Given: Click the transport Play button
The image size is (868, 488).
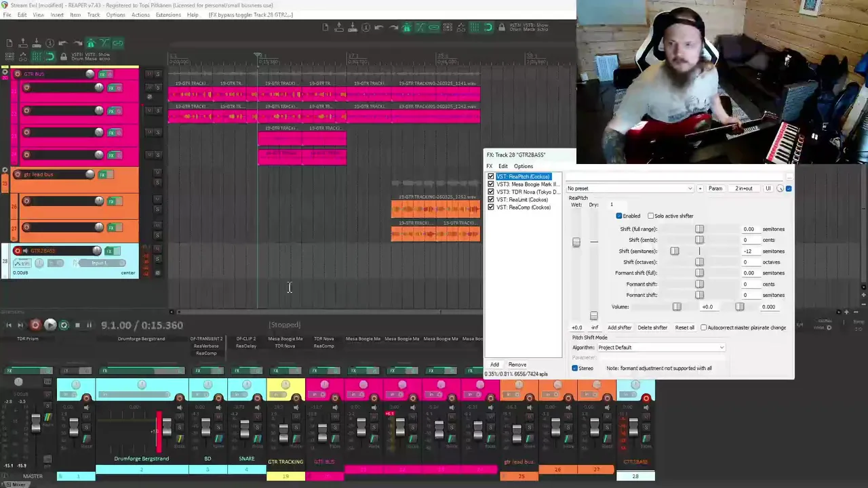Looking at the screenshot, I should point(50,325).
